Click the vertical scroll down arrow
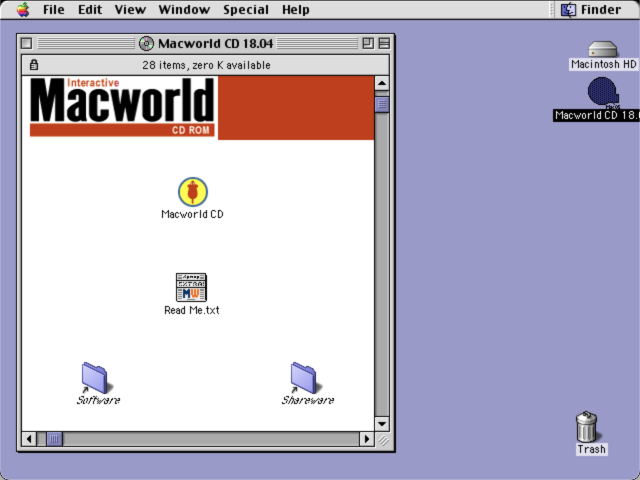This screenshot has height=480, width=640. pos(382,424)
